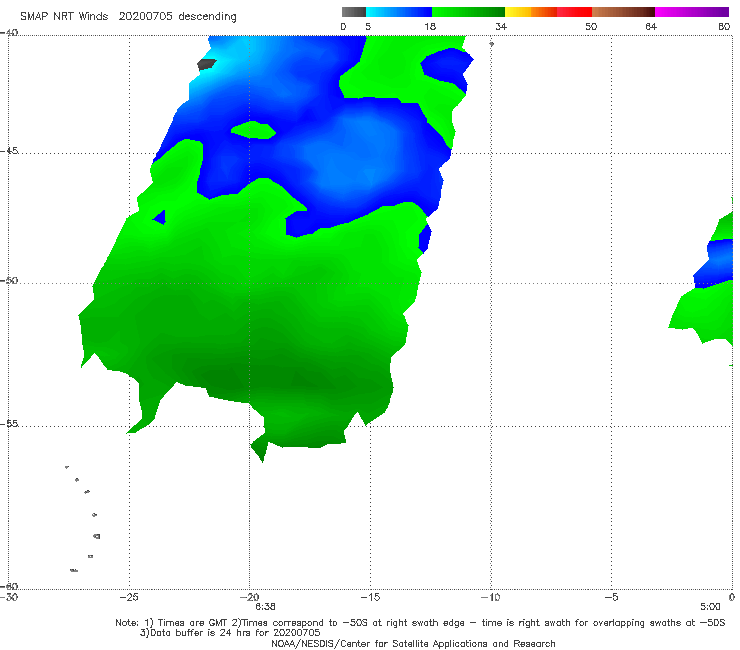The width and height of the screenshot is (740, 650).
Task: Click the magenta-purple segment of the color bar
Action: (x=692, y=12)
